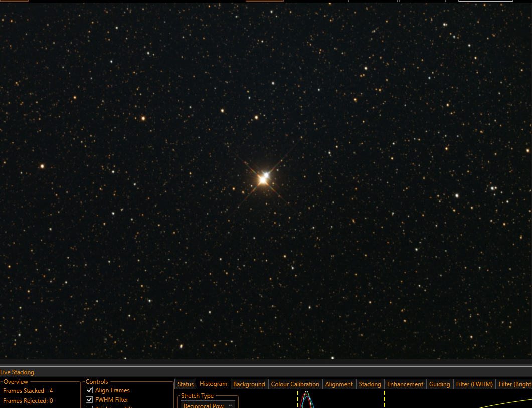Switch to the Guiding tab
Image resolution: width=532 pixels, height=408 pixels.
(x=439, y=384)
